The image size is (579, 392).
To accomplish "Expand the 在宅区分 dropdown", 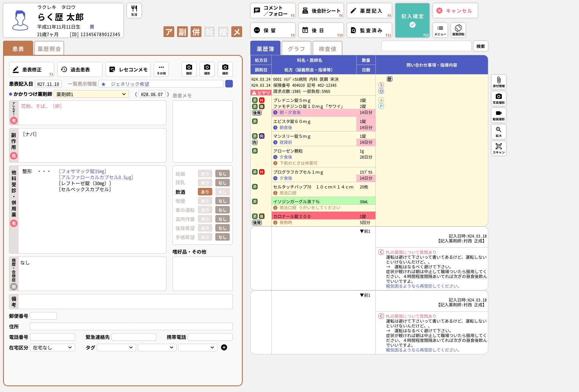I will point(52,347).
